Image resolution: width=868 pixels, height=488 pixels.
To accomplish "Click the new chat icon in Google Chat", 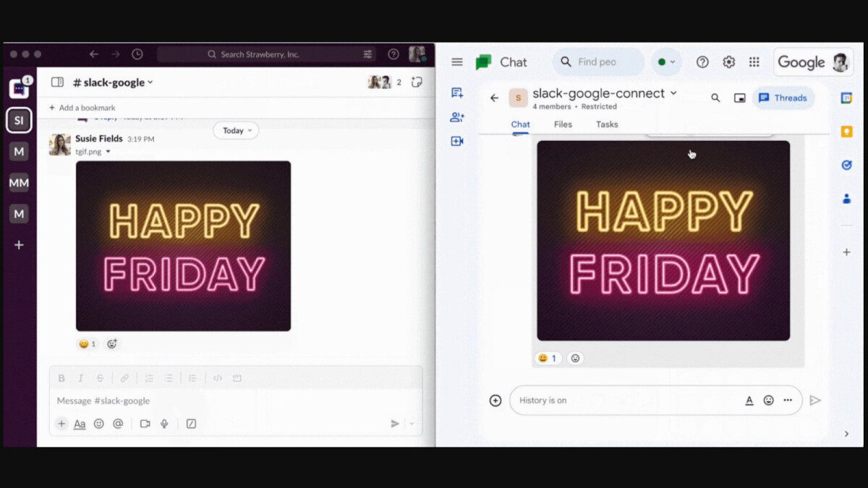I will 456,93.
